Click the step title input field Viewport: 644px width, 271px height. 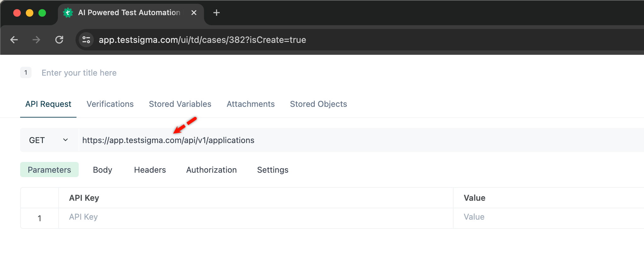coord(79,73)
